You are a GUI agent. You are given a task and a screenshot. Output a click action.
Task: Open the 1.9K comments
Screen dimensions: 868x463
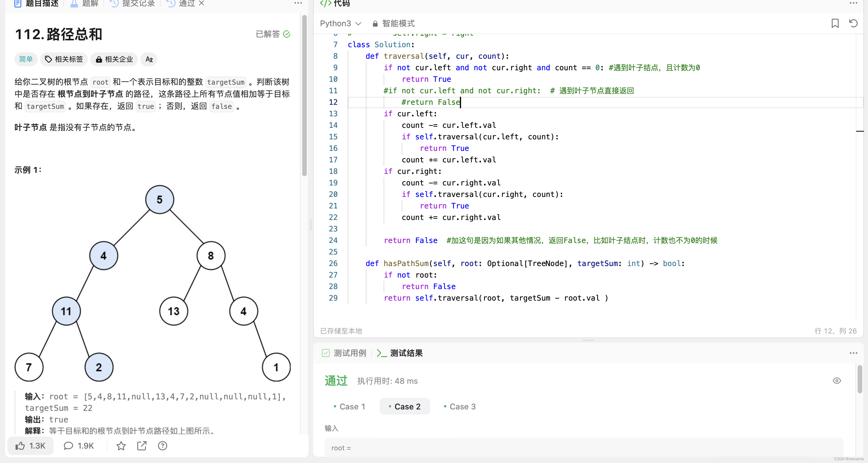pos(79,446)
